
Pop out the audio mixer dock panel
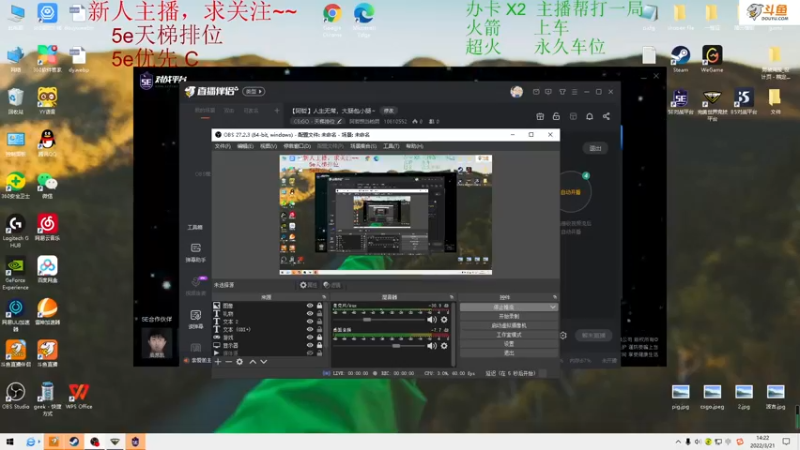452,297
